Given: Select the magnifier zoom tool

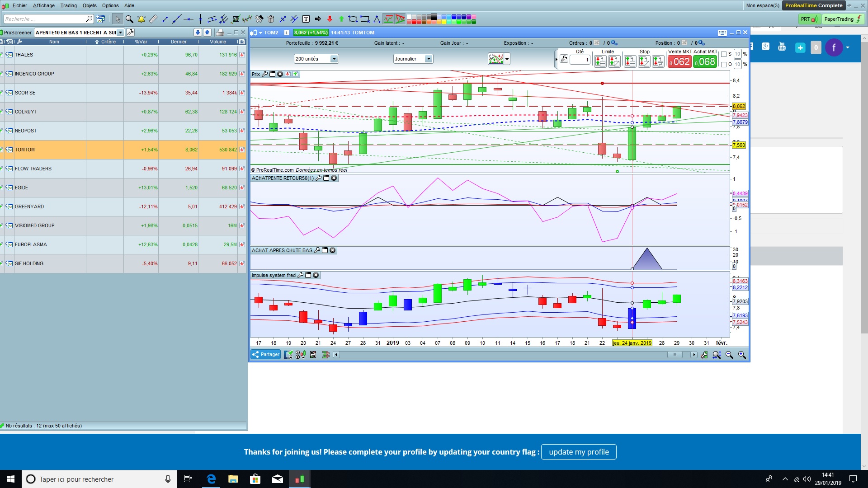Looking at the screenshot, I should 129,19.
